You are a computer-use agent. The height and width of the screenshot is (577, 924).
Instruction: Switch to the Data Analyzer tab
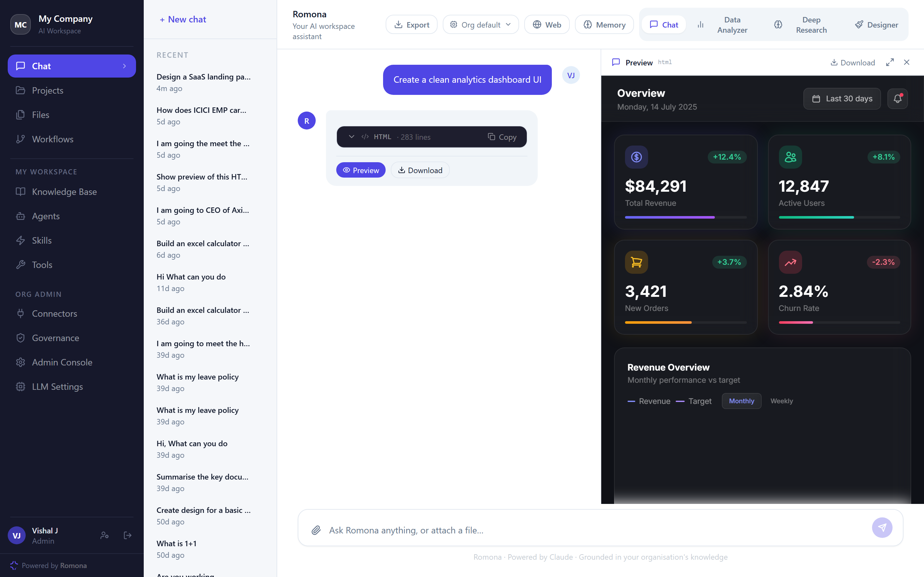[723, 25]
